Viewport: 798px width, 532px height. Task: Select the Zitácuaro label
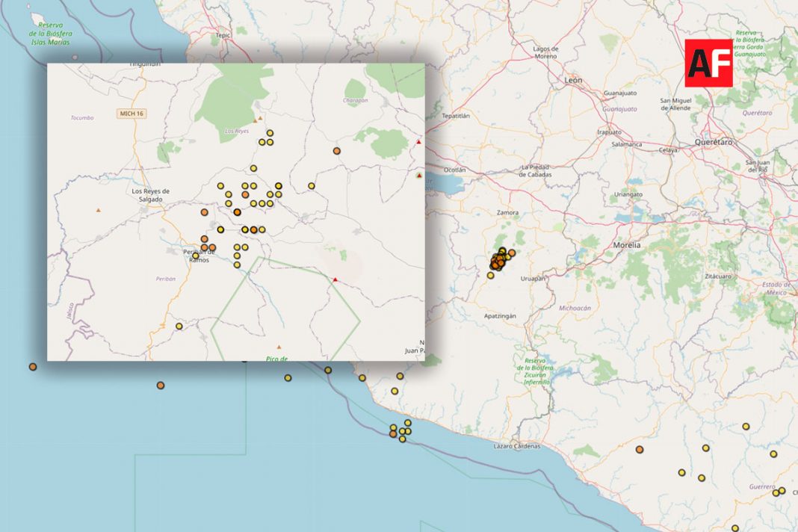tap(718, 276)
